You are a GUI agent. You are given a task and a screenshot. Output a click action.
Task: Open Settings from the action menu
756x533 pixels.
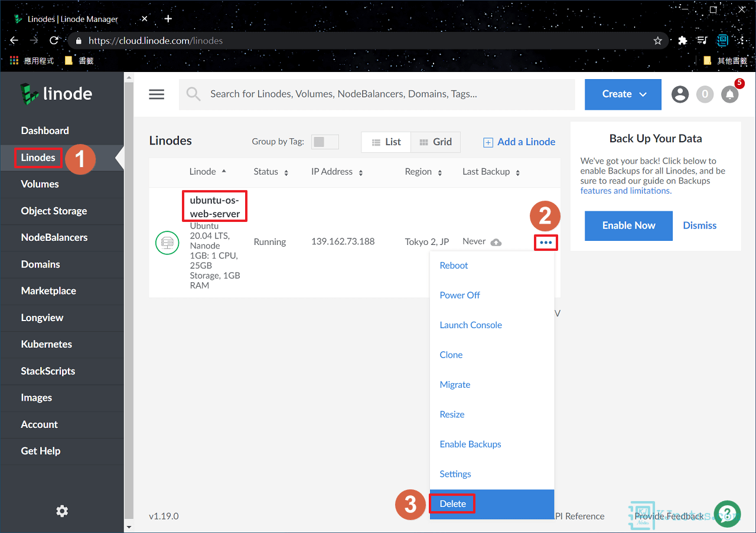[492, 474]
